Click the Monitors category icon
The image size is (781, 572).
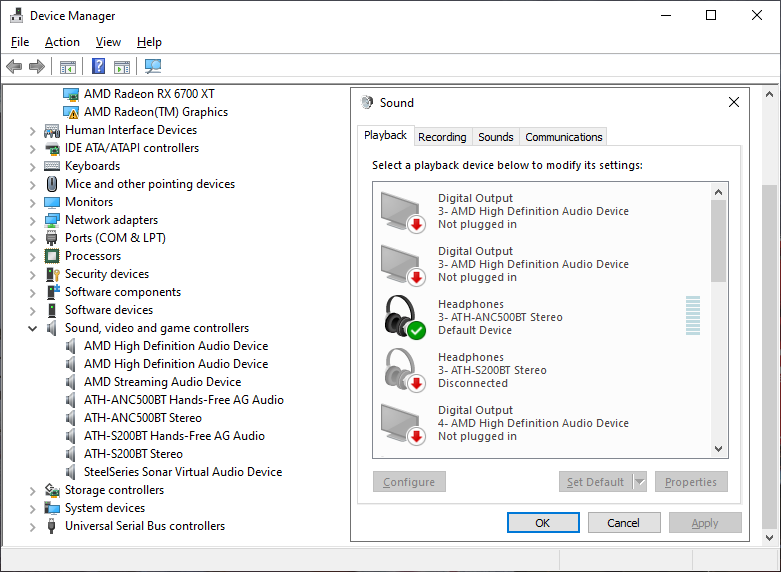point(52,202)
